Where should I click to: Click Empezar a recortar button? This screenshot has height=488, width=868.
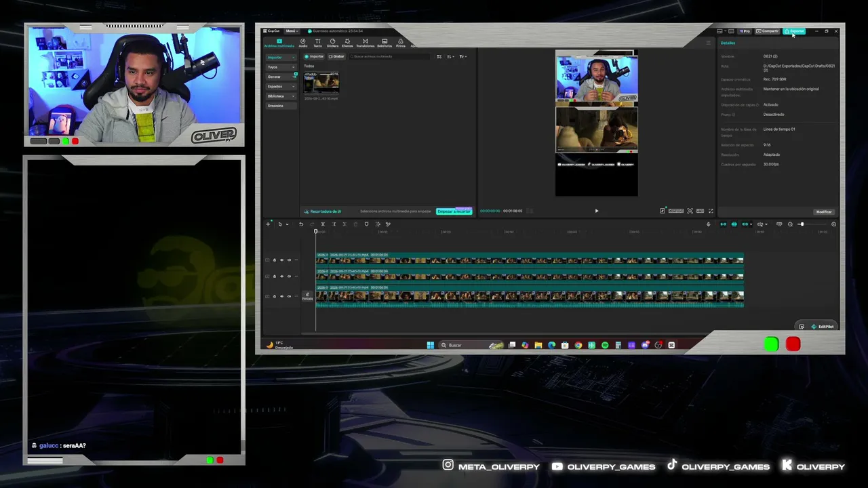454,211
